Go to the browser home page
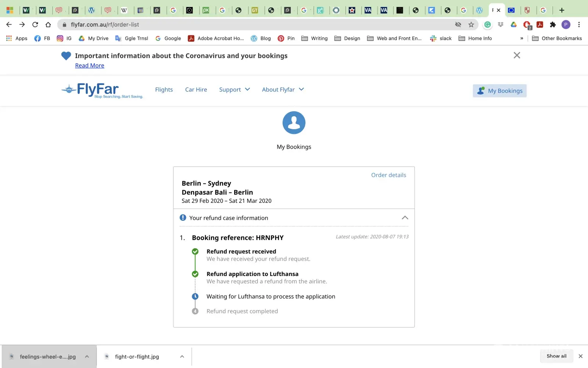588x368 pixels. click(x=48, y=25)
